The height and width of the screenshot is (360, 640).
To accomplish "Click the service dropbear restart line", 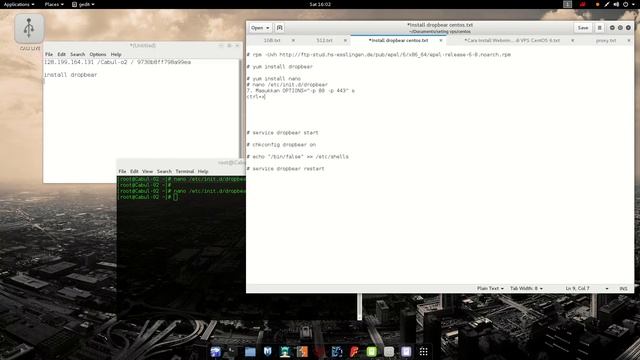I will 285,169.
